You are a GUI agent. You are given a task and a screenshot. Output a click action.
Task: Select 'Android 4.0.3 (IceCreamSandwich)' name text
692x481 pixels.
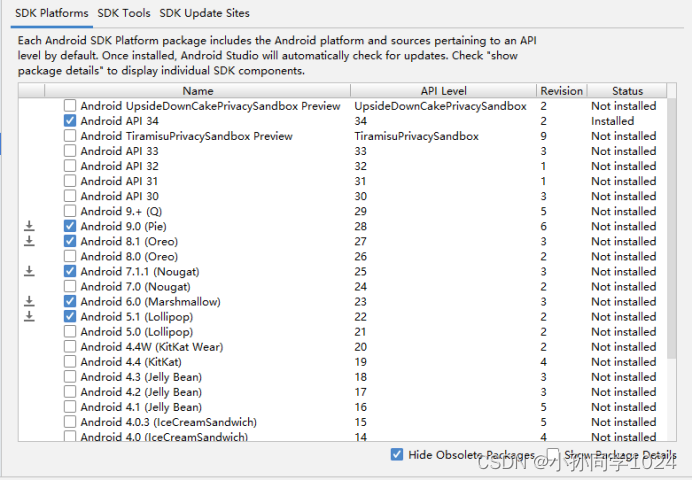pyautogui.click(x=169, y=422)
